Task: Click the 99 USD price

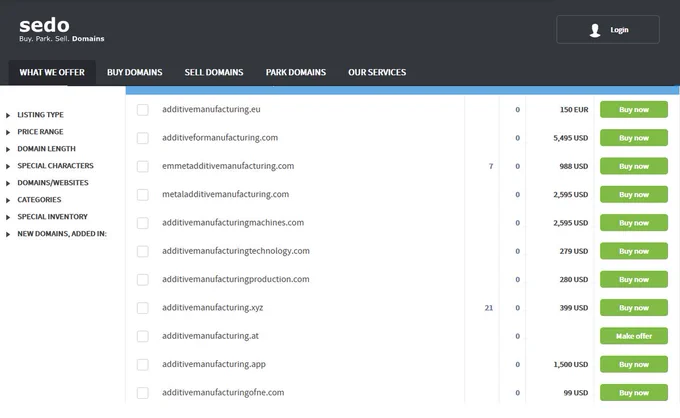Action: (x=576, y=393)
